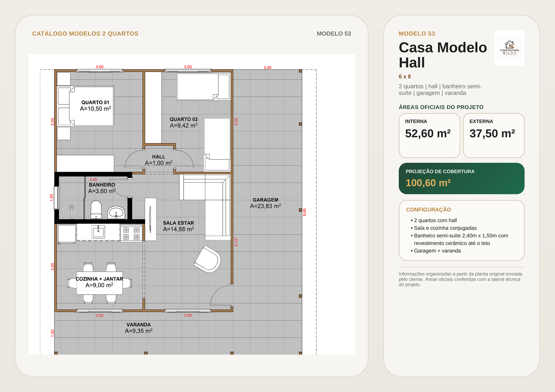Click the '100,60 m²' coverage value

(x=428, y=183)
